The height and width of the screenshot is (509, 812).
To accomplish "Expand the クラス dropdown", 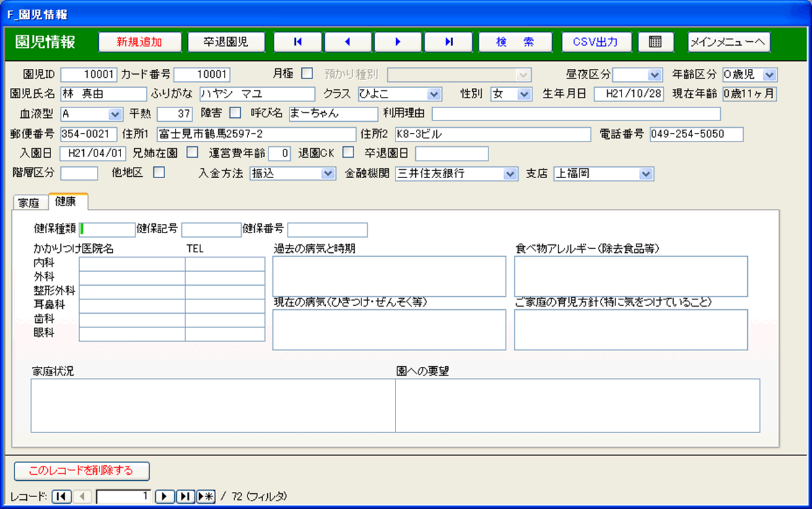I will point(434,94).
